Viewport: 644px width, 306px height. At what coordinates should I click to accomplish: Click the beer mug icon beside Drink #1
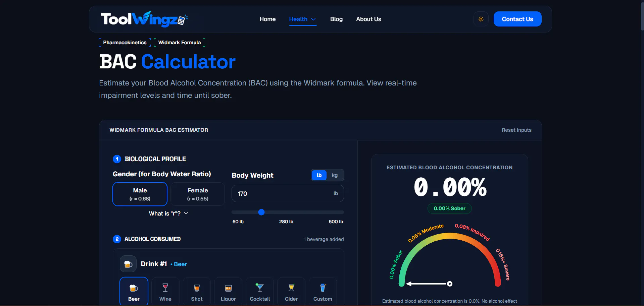pyautogui.click(x=128, y=264)
